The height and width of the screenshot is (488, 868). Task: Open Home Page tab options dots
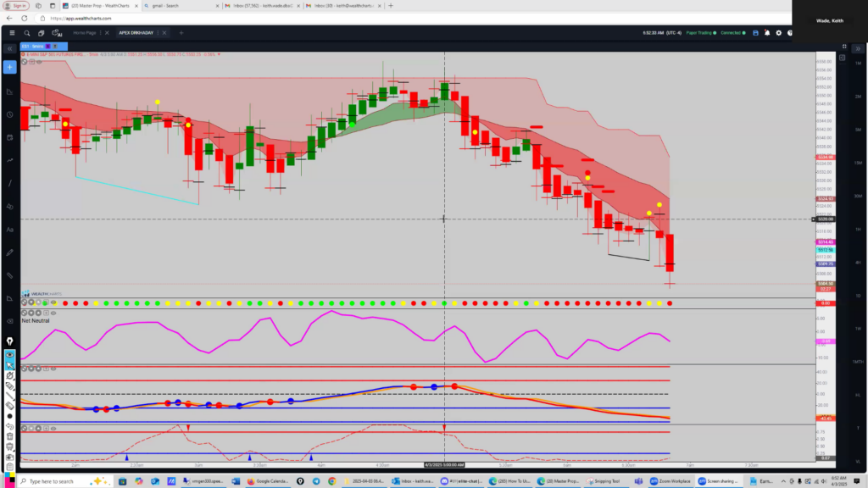(100, 33)
